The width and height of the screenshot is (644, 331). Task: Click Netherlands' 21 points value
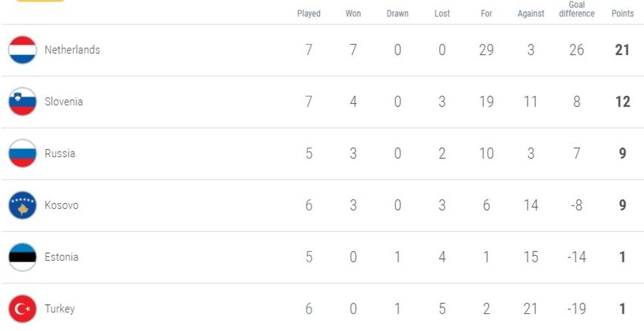click(622, 50)
